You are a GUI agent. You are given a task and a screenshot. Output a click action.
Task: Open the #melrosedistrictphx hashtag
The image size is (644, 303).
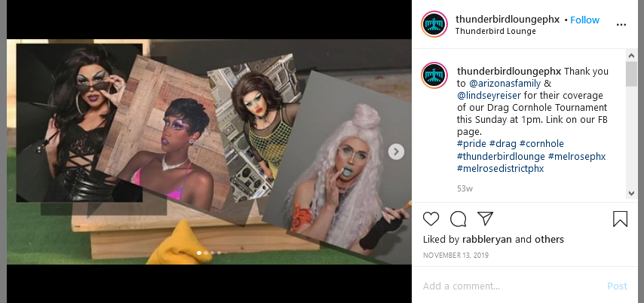(x=500, y=168)
